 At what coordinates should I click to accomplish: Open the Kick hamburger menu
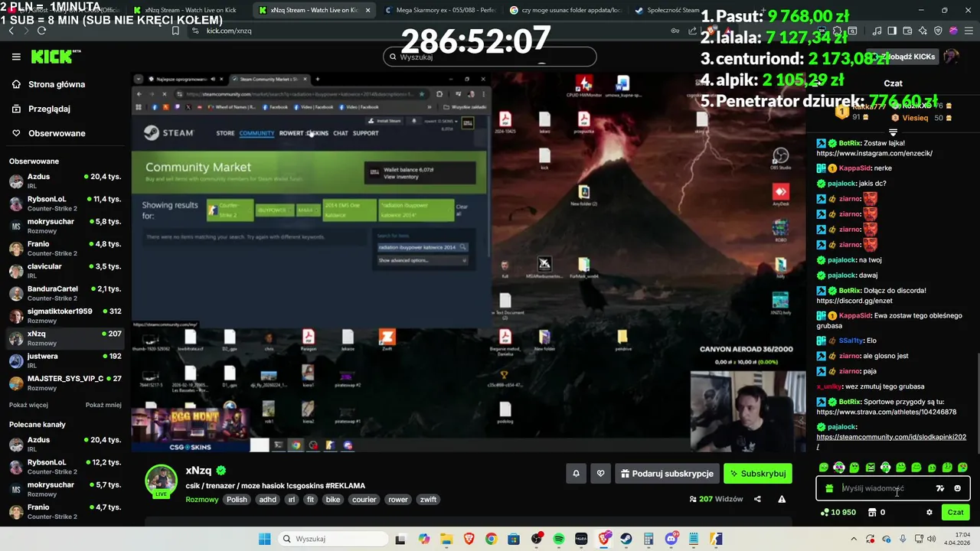[16, 57]
